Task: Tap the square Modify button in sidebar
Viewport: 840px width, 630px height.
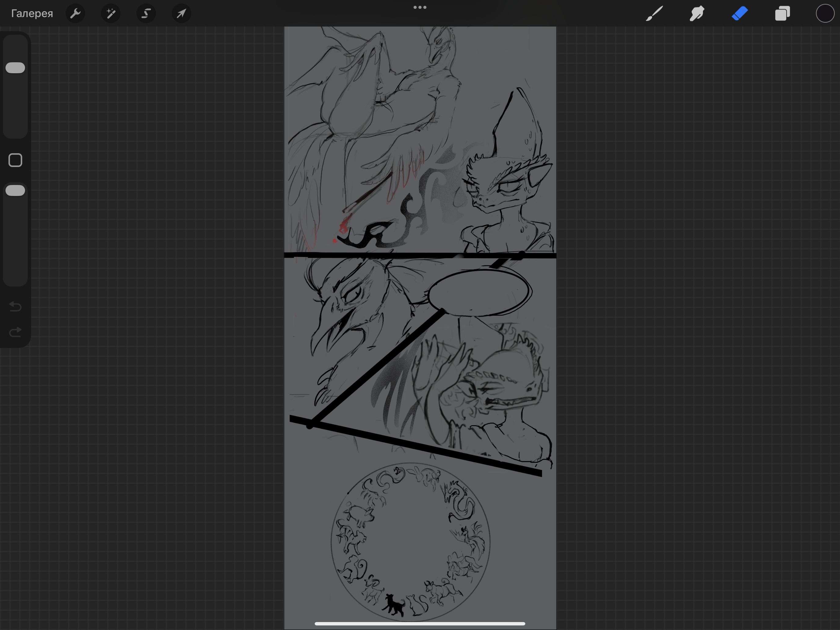Action: click(x=15, y=160)
